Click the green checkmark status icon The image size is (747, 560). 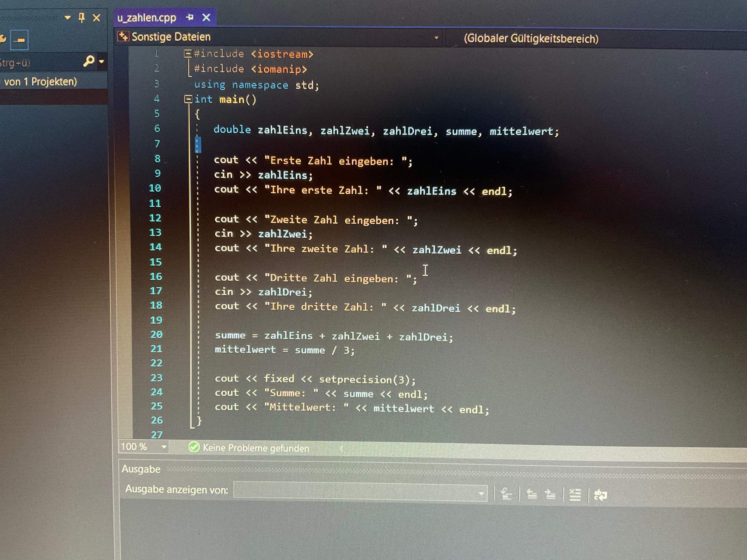tap(194, 448)
